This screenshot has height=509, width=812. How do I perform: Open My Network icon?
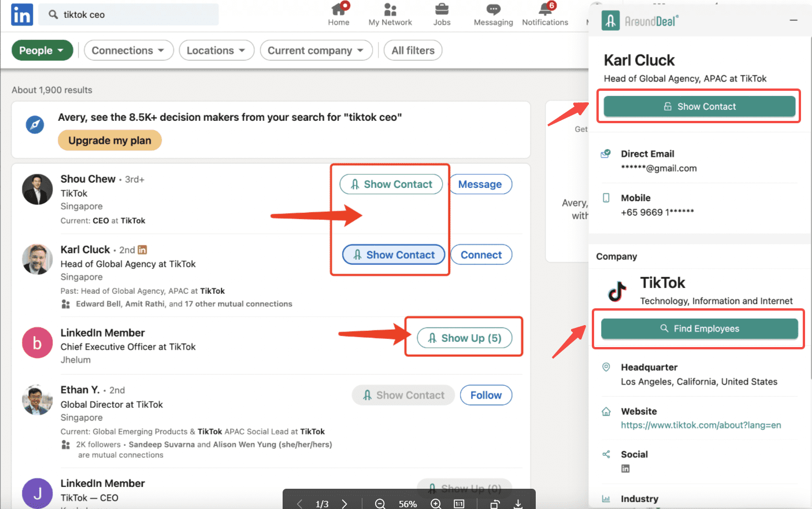tap(390, 10)
